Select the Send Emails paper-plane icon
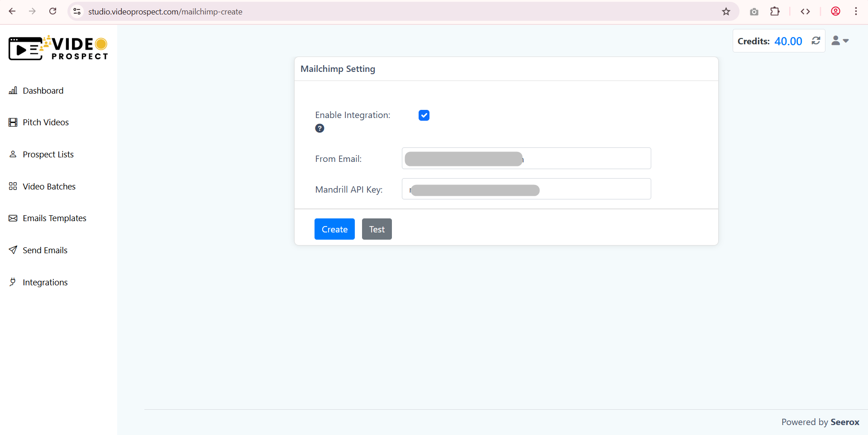The height and width of the screenshot is (435, 868). pos(13,250)
